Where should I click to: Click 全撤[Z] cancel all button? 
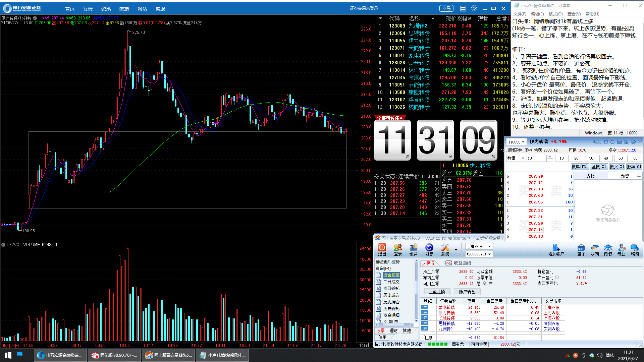599,167
